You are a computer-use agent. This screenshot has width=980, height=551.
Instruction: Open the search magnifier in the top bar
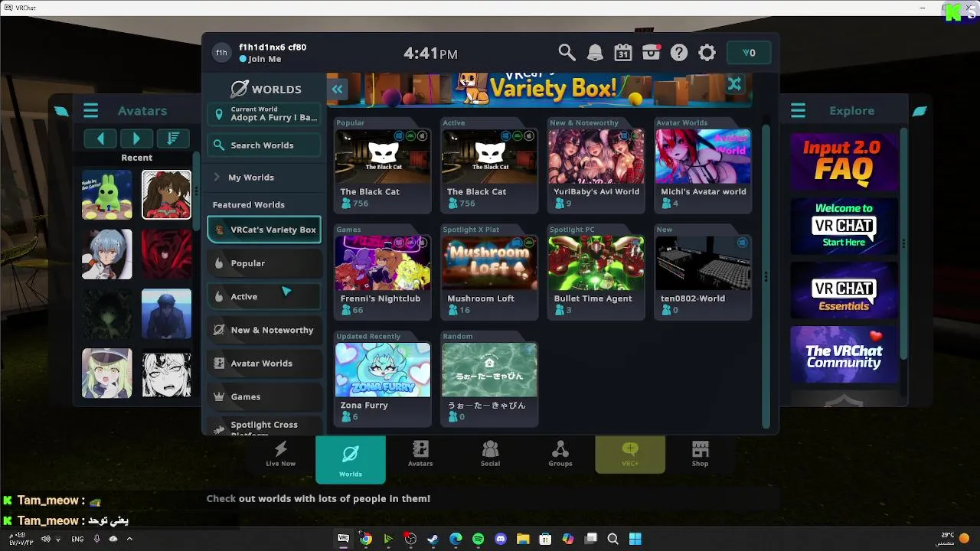point(567,53)
